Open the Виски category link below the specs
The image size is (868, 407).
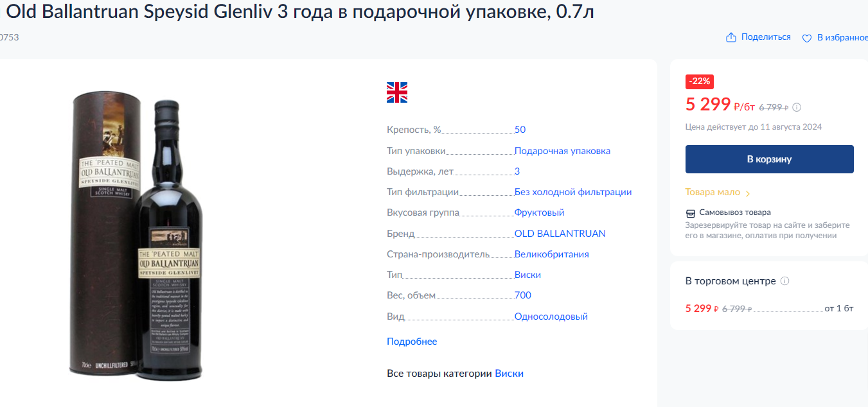[x=509, y=373]
